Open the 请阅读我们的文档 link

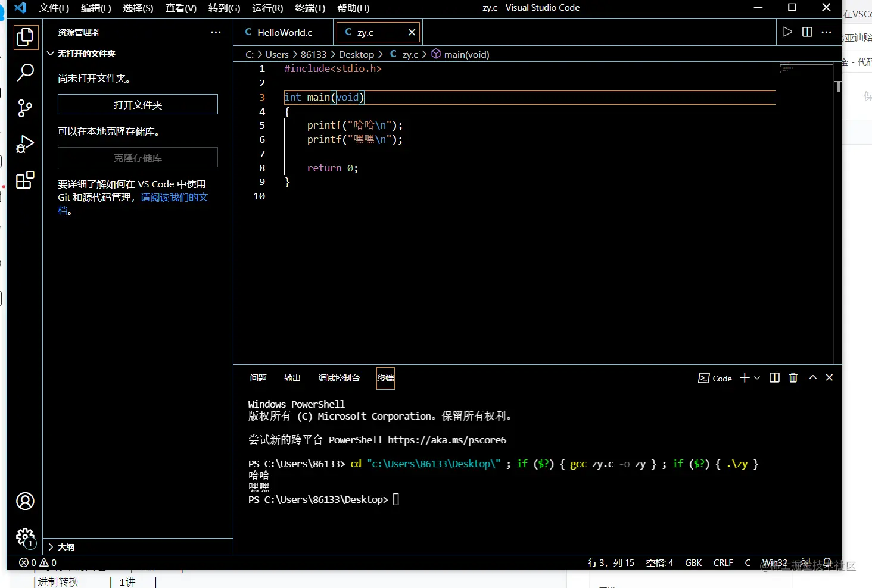(174, 197)
